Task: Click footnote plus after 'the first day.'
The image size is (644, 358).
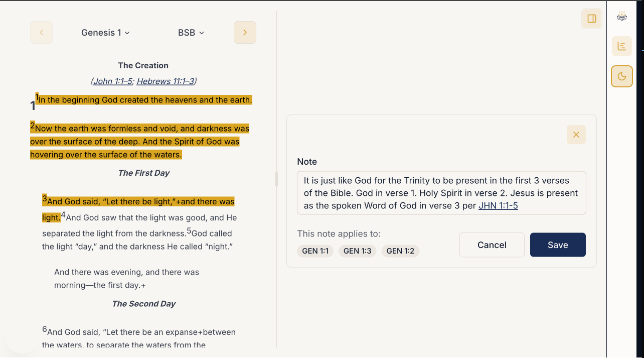Action: (x=143, y=285)
